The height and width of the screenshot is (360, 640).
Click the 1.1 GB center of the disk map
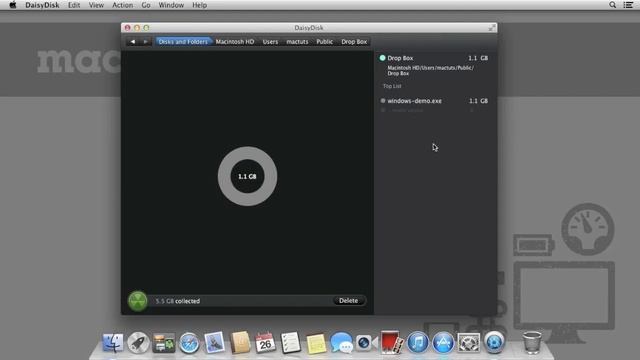pos(247,176)
